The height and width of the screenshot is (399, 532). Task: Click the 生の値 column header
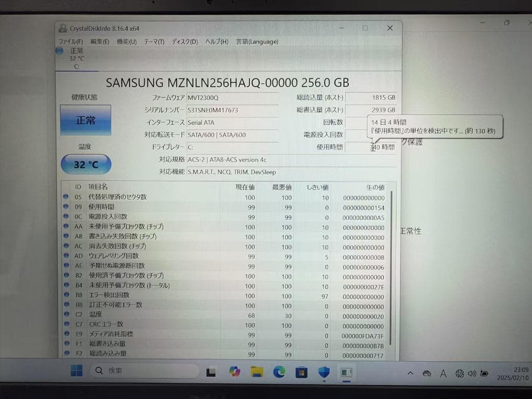coord(375,187)
